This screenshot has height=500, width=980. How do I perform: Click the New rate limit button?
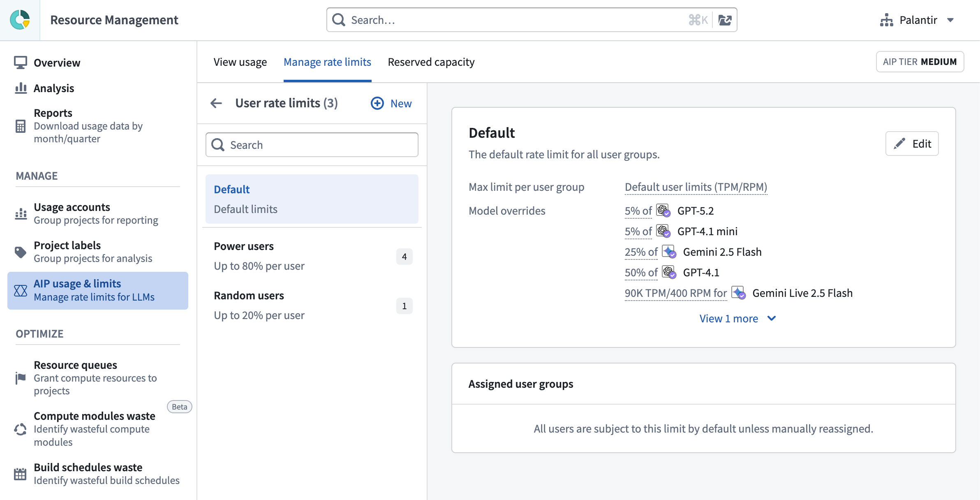click(x=391, y=103)
